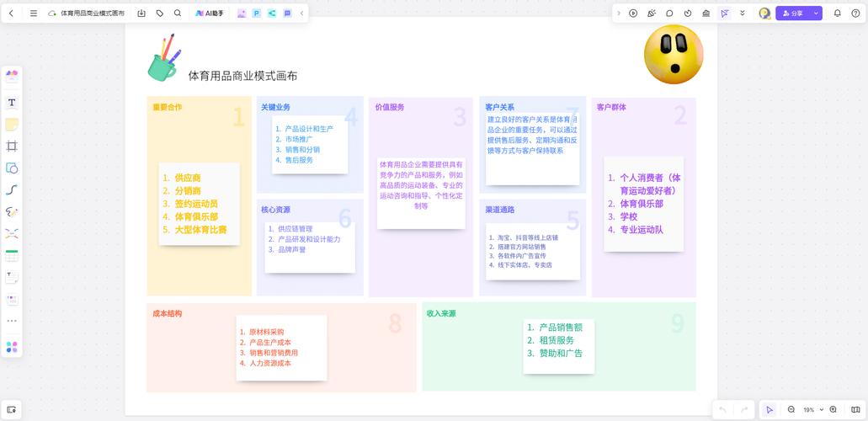Select the 价值服务 section header
868x421 pixels.
(390, 107)
